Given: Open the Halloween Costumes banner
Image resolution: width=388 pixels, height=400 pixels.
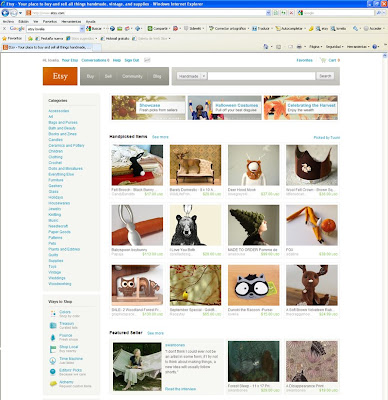Looking at the screenshot, I should click(225, 108).
